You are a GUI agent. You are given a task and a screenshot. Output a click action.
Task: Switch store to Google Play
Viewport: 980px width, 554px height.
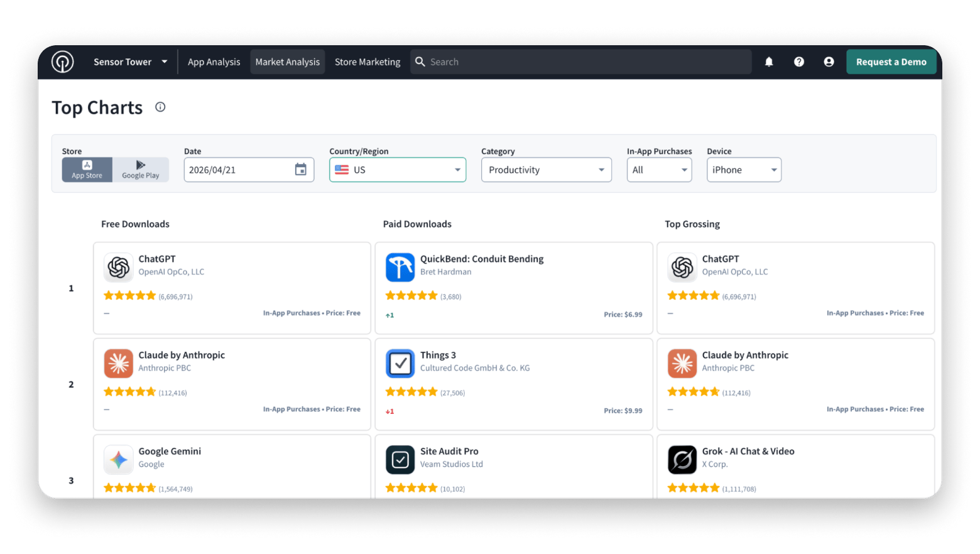point(141,170)
